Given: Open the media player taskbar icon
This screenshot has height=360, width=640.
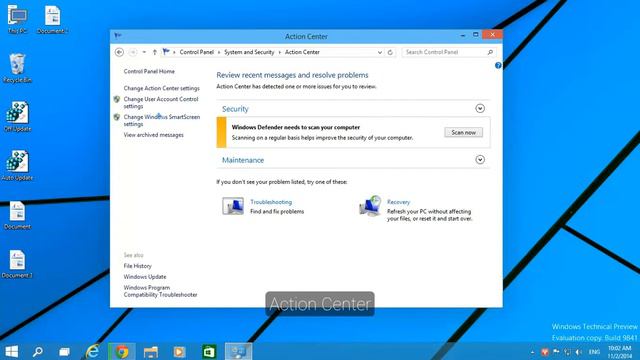Looking at the screenshot, I should pos(179,351).
